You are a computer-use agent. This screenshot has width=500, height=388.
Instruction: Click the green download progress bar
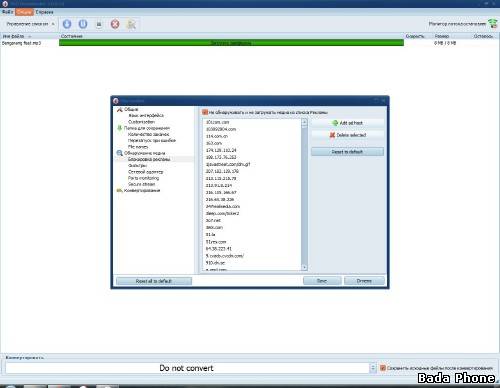tap(231, 43)
